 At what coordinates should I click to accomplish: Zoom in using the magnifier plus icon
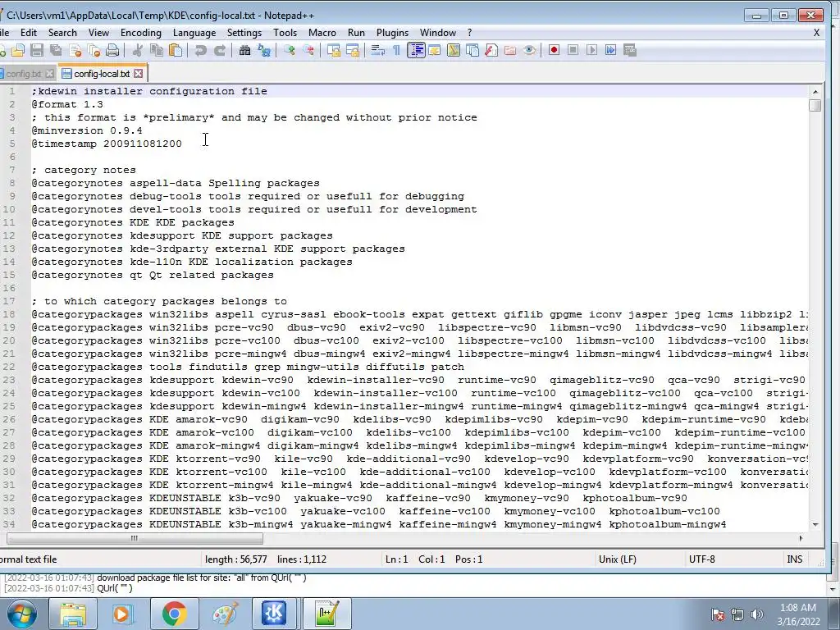tap(290, 50)
